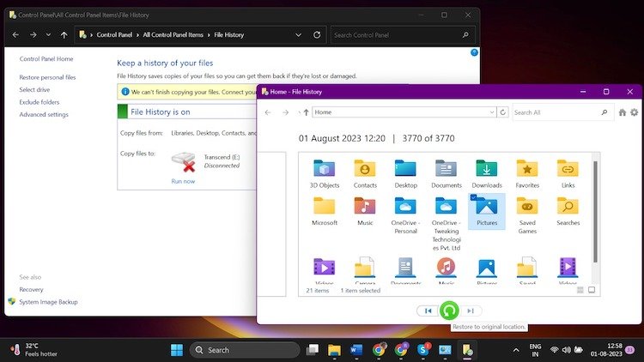
Task: Open the weather widget showing 32°C
Action: click(34, 350)
